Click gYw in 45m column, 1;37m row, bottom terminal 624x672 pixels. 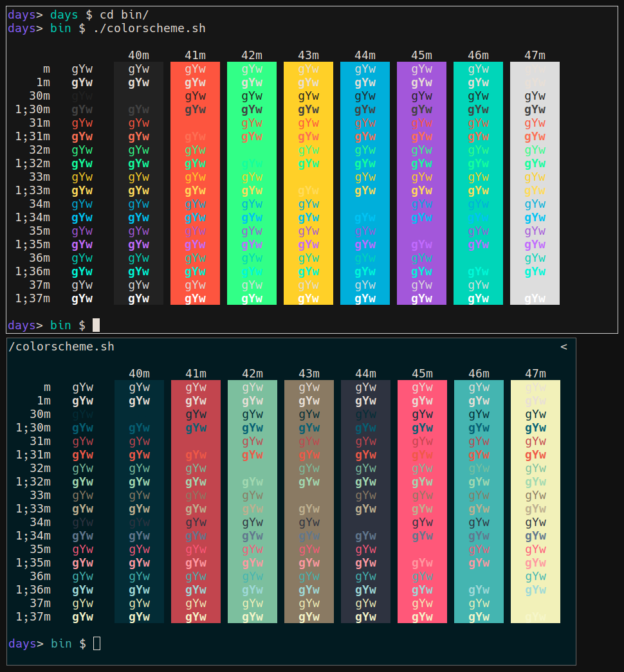(x=423, y=617)
